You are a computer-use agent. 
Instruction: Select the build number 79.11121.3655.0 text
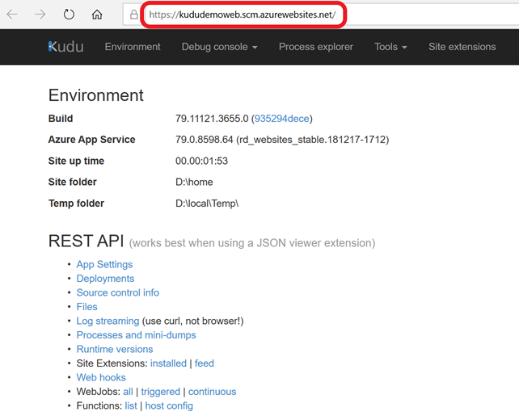pos(212,119)
